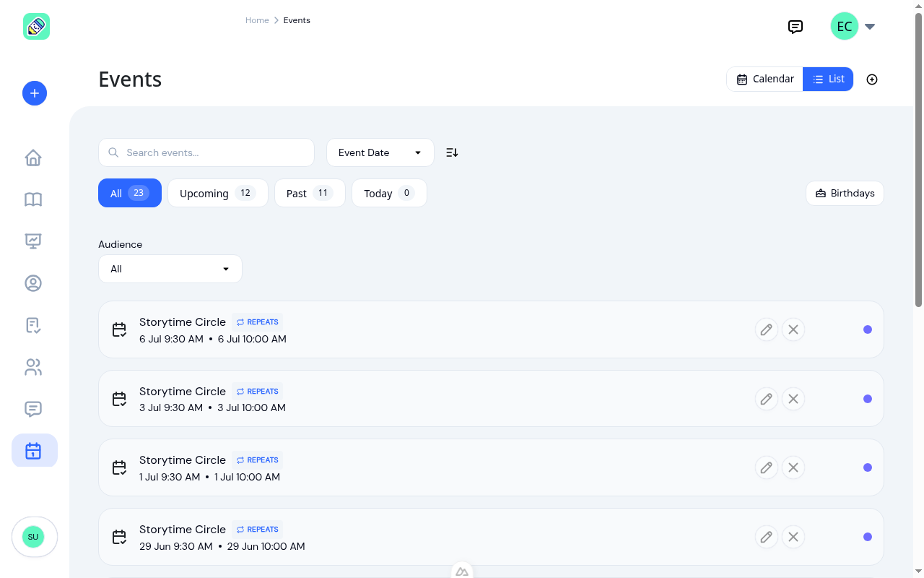Screen dimensions: 924x578
Task: Click the SU user avatar
Action: 33,537
